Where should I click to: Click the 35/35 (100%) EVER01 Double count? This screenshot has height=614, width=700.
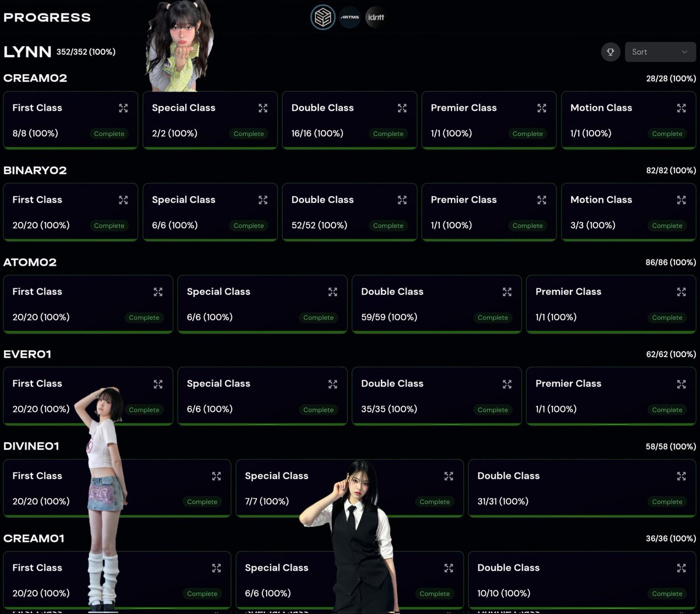(x=389, y=409)
